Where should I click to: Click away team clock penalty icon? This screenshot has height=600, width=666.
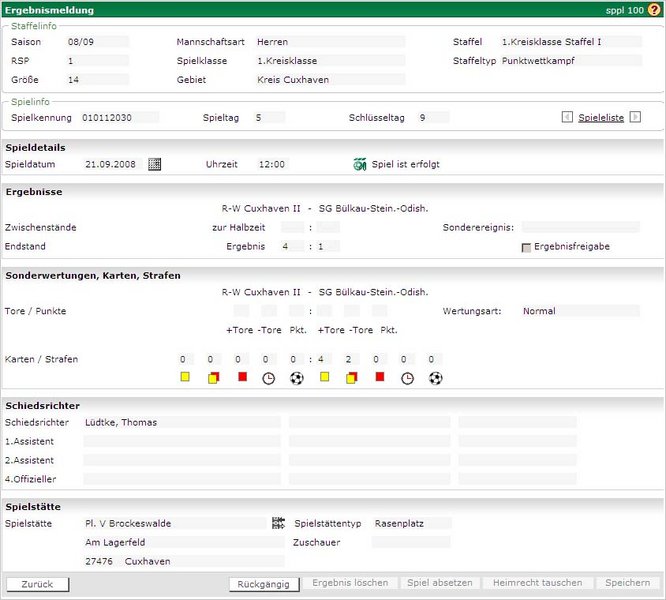pyautogui.click(x=407, y=378)
